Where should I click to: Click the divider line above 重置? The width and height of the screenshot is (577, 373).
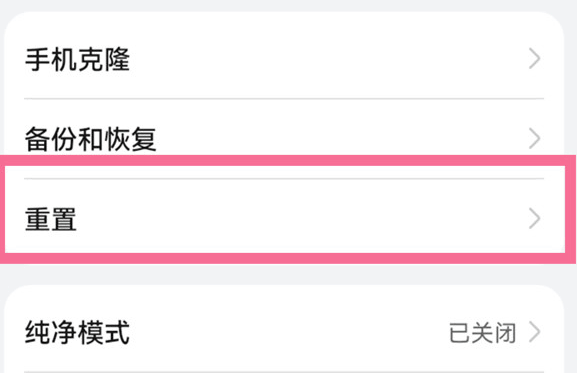click(x=284, y=178)
